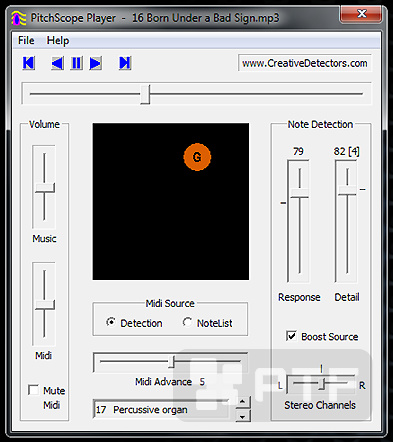The image size is (393, 442).
Task: Click the Music volume slider handle
Action: 45,188
